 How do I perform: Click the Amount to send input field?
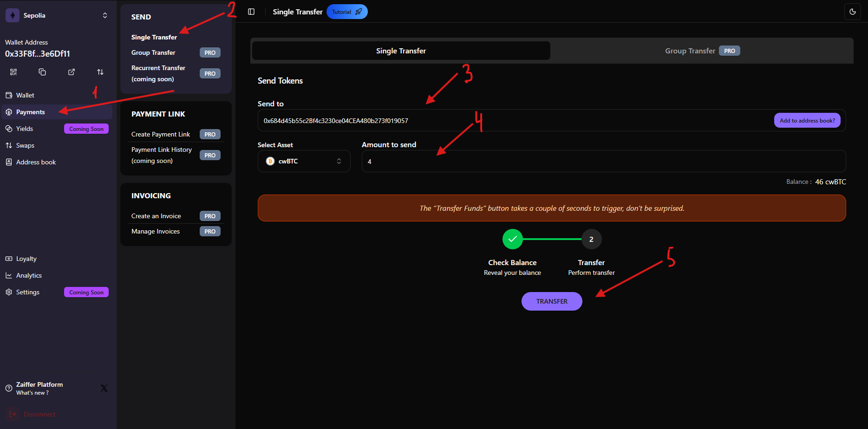tap(603, 161)
